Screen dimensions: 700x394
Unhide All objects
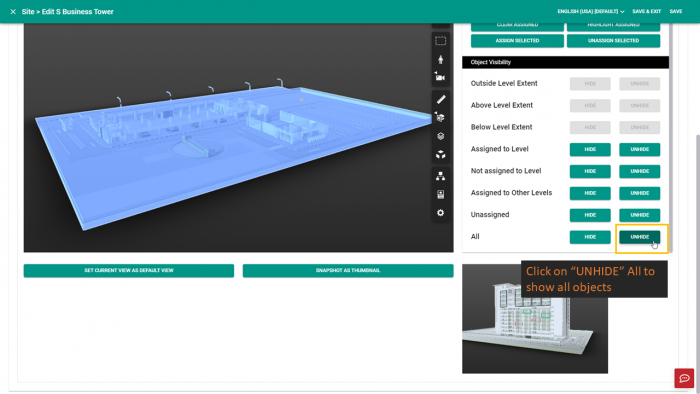[639, 237]
